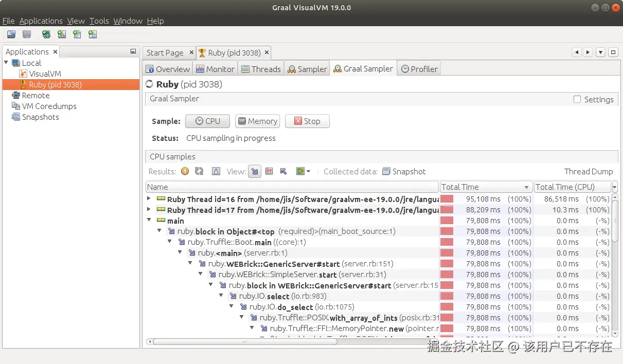Expand Ruby Thread id=17 row
This screenshot has width=623, height=364.
(149, 209)
